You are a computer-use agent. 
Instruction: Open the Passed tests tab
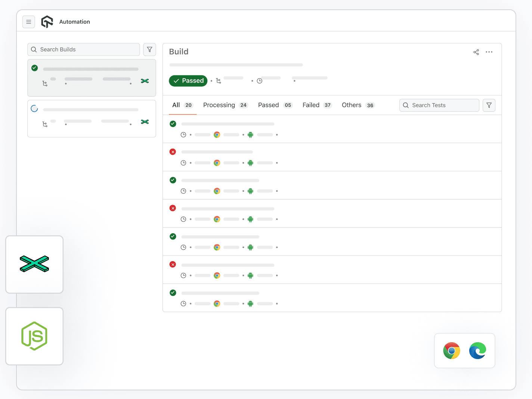[x=275, y=105]
